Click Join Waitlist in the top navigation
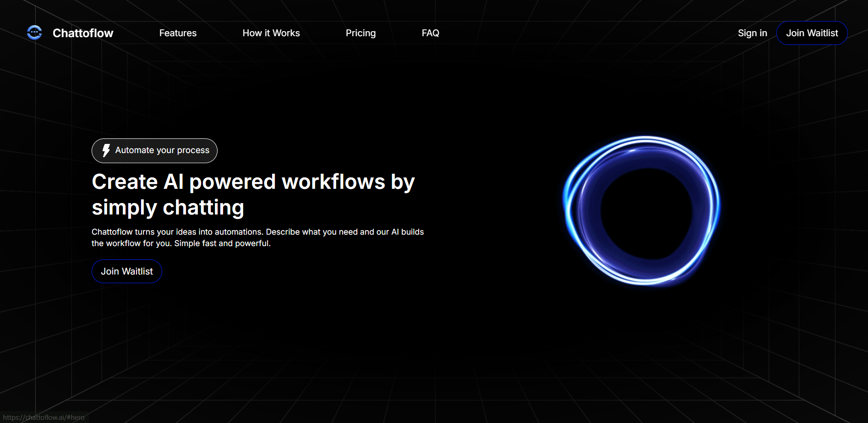Viewport: 868px width, 423px height. click(x=812, y=33)
